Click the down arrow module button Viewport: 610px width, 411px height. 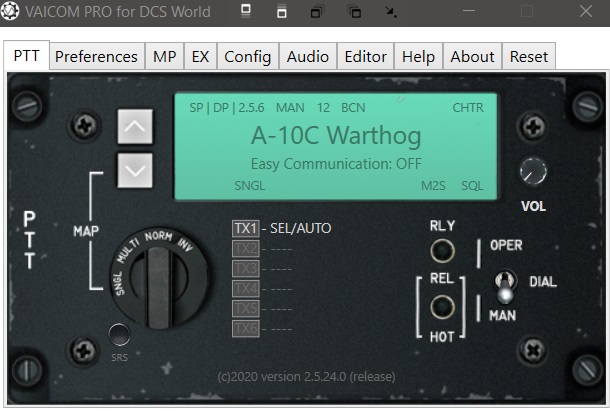tap(135, 170)
